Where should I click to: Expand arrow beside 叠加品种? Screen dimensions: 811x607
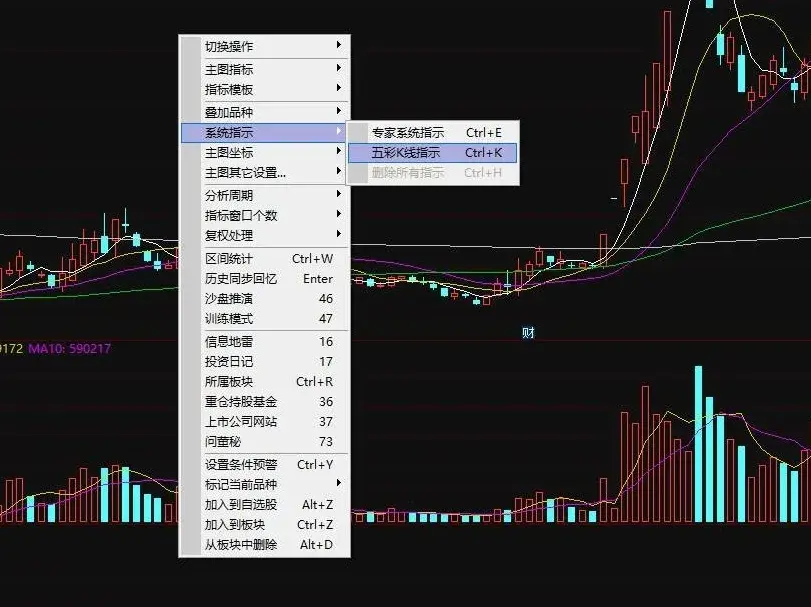[x=339, y=111]
